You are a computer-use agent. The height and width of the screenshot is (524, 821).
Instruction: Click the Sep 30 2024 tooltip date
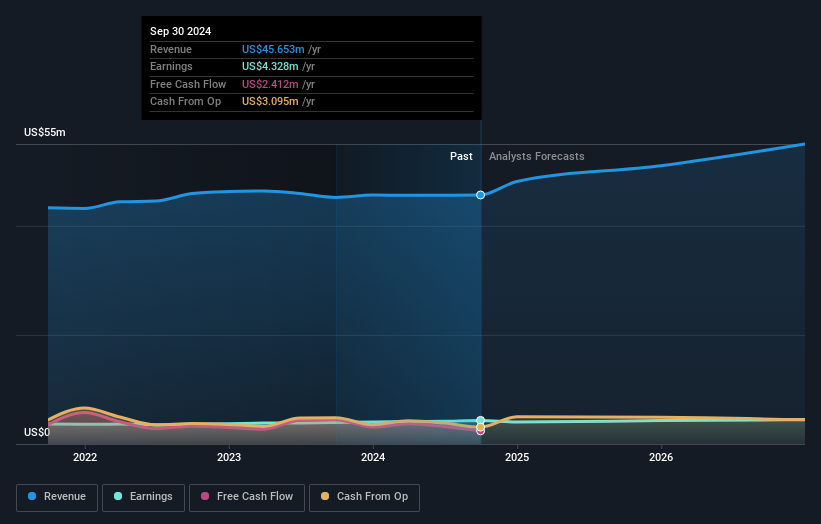tap(180, 31)
